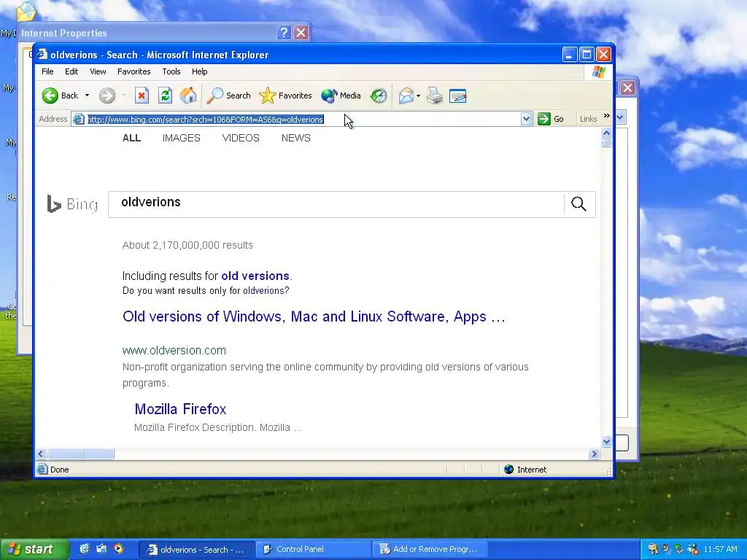Switch to the ALL results tab

click(x=131, y=138)
